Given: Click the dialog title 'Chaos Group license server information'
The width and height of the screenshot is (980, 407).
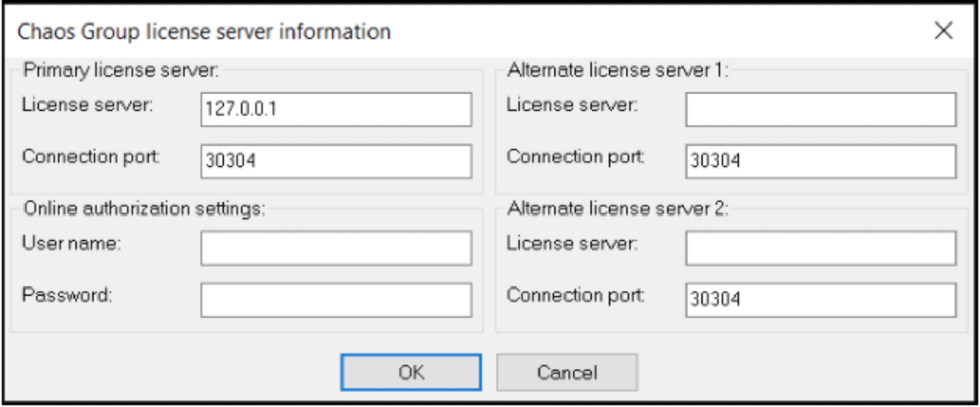Looking at the screenshot, I should tap(204, 32).
